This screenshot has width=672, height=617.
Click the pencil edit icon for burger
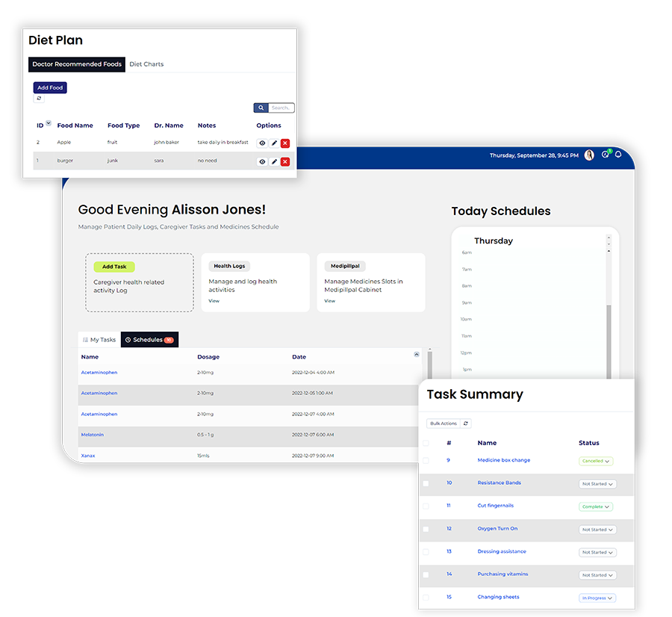coord(274,161)
